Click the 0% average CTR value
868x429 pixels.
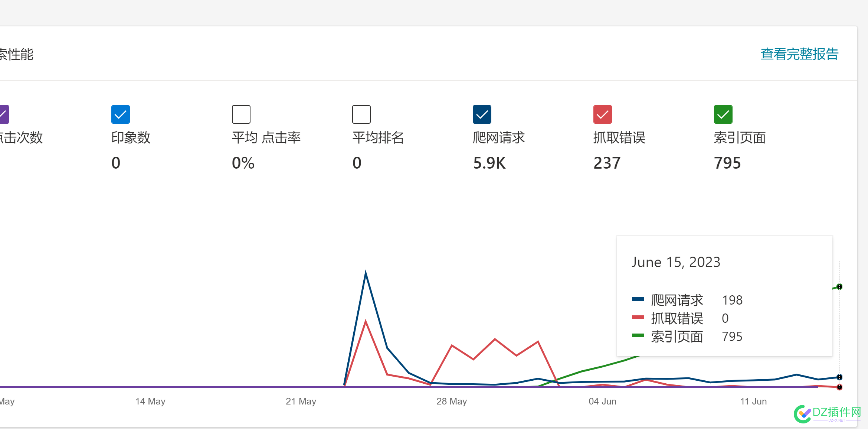pos(243,163)
